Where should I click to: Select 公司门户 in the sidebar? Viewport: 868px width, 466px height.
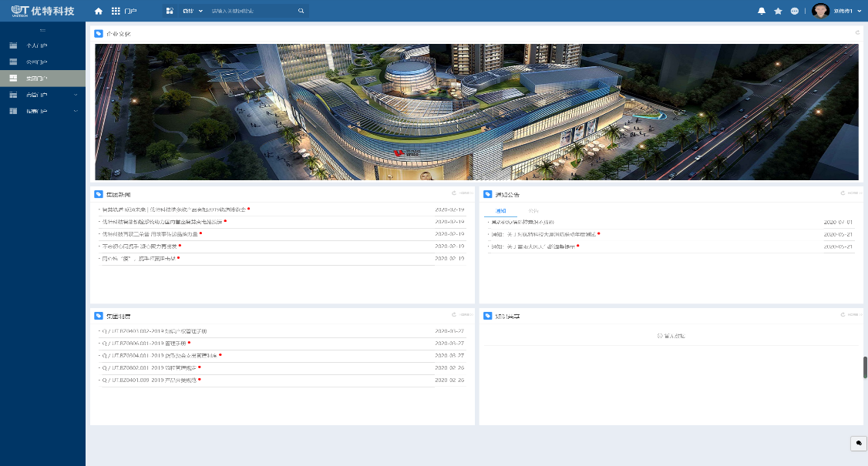click(x=42, y=62)
